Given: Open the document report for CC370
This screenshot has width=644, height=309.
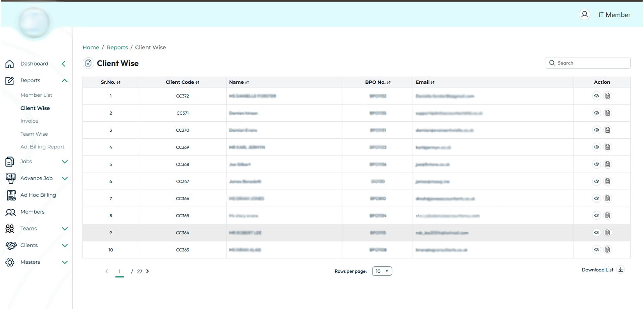Looking at the screenshot, I should [607, 130].
